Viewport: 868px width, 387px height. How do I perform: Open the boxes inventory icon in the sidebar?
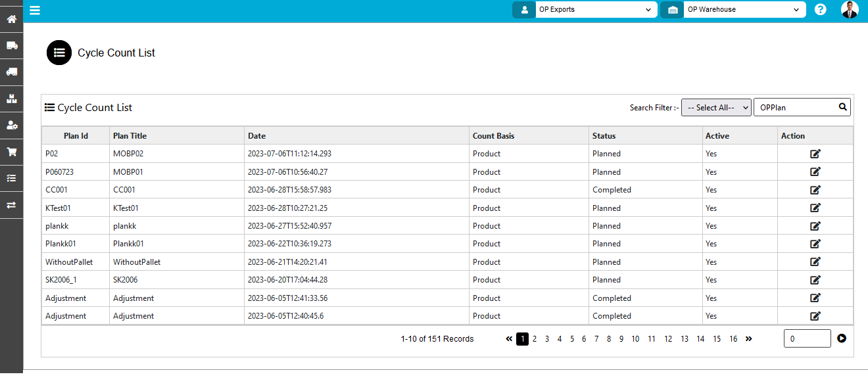tap(11, 99)
